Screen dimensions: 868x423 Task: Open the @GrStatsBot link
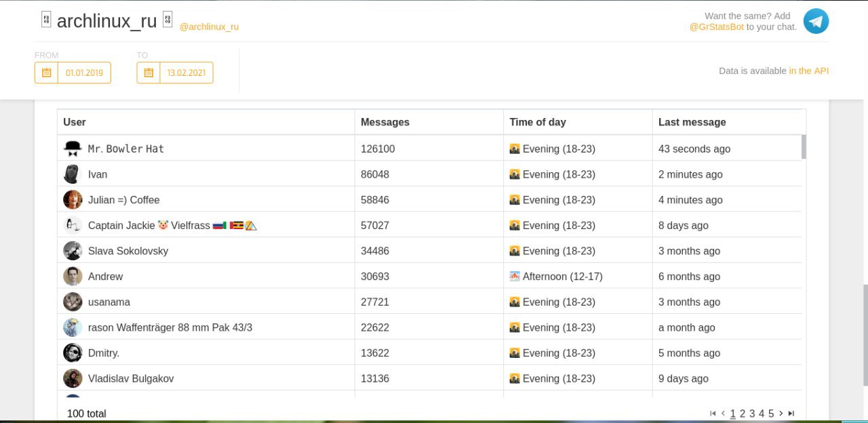[x=717, y=27]
